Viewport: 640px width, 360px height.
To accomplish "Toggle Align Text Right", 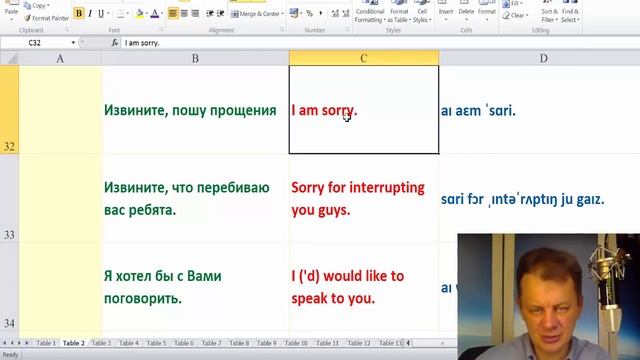I will [195, 13].
